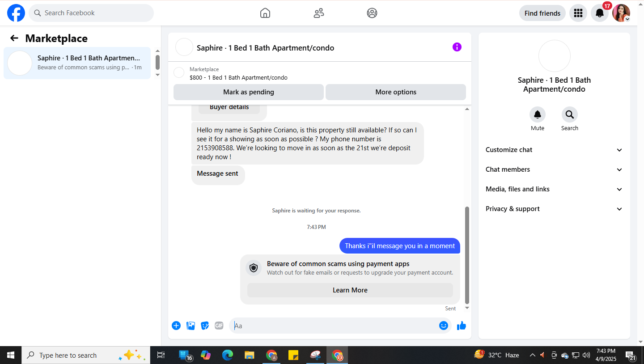
Task: Open Windows notification center icon
Action: 631,355
